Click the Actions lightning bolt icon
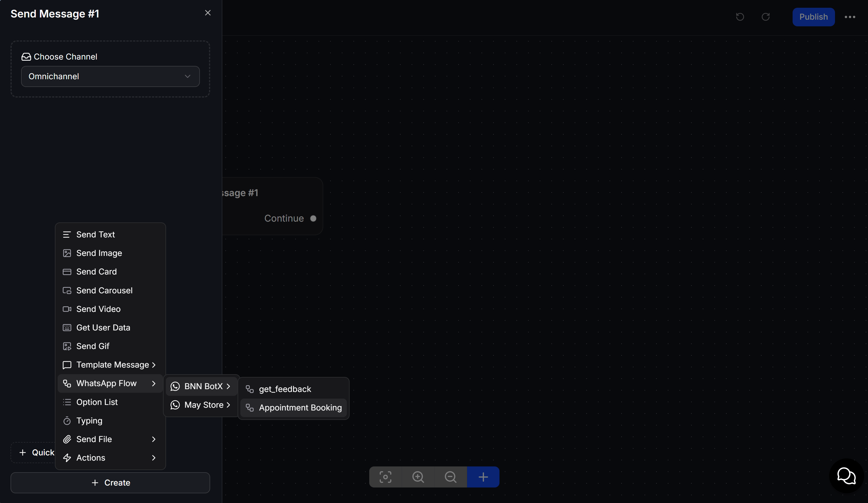This screenshot has width=868, height=503. click(x=67, y=458)
